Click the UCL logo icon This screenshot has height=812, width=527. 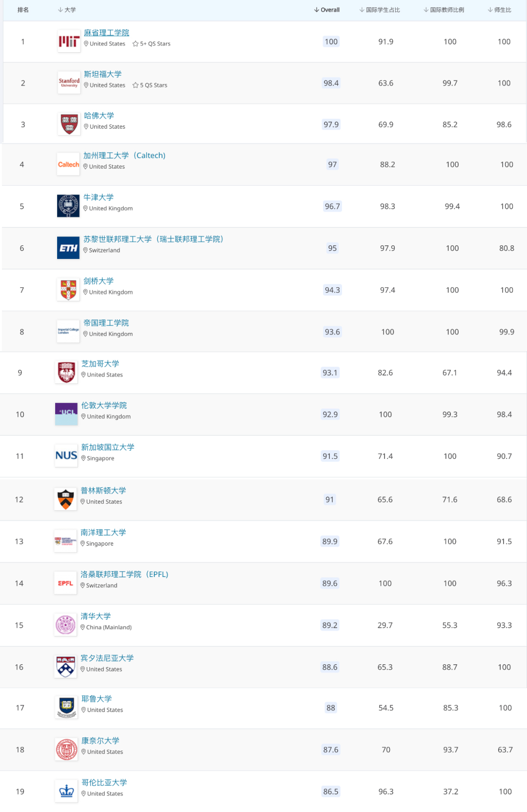tap(66, 414)
